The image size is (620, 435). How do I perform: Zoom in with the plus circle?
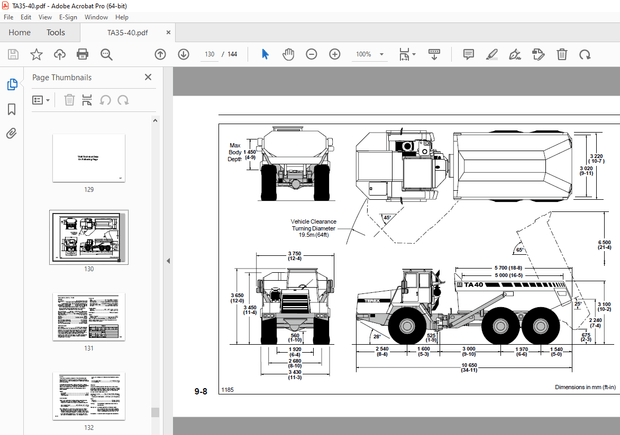coord(335,54)
